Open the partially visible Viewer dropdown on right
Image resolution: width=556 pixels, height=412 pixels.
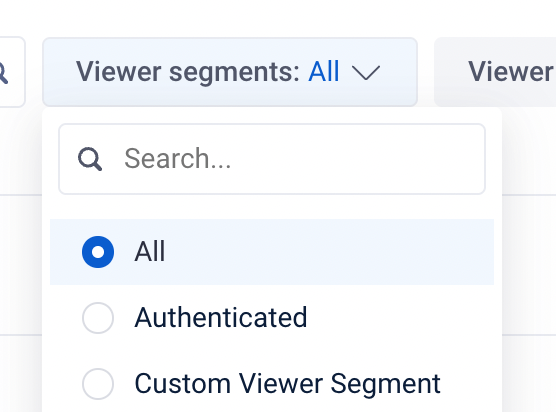[x=495, y=72]
